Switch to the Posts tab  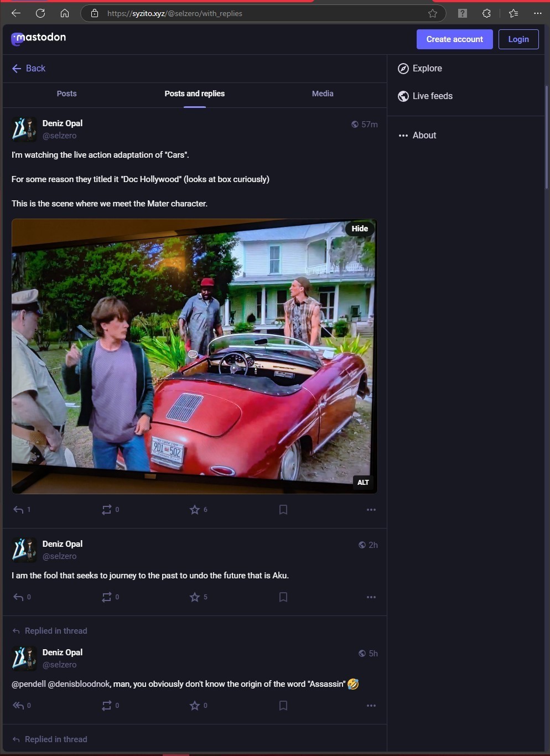tap(67, 94)
